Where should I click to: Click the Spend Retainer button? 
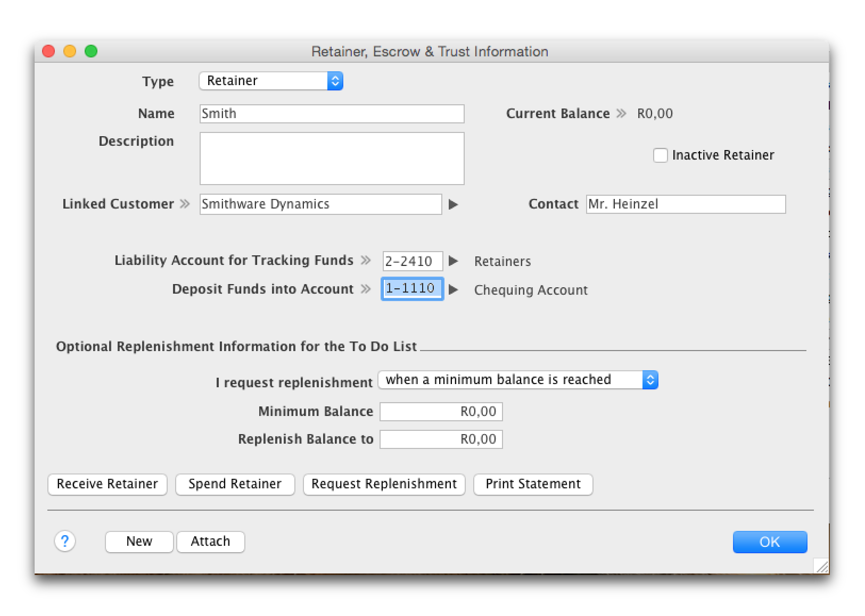click(x=235, y=484)
